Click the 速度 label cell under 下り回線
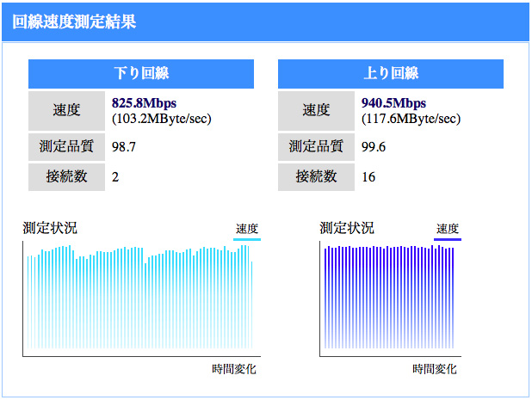The width and height of the screenshot is (532, 400). tap(66, 111)
